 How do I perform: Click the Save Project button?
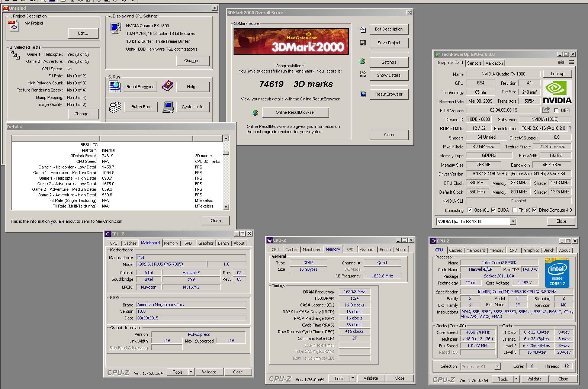coord(389,43)
